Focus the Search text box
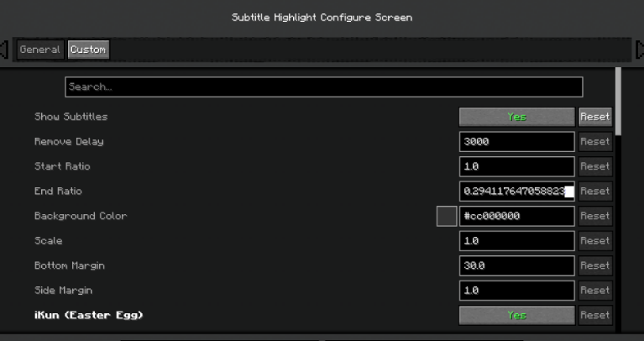644x341 pixels. pos(323,87)
